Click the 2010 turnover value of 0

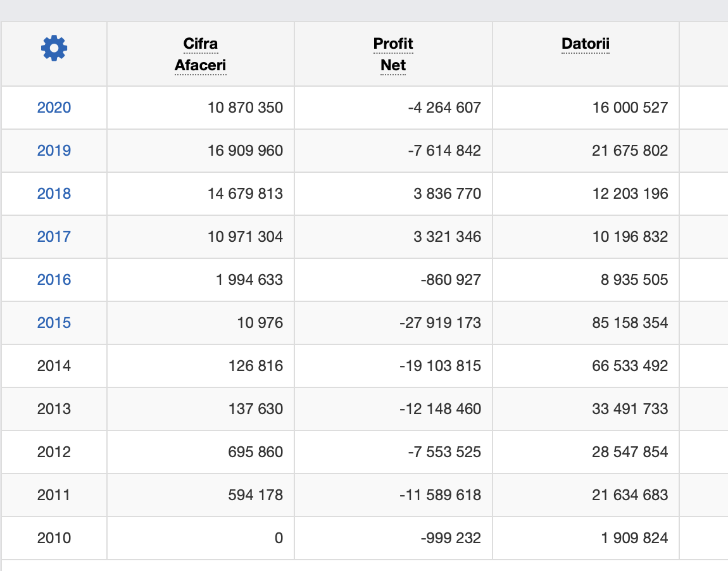[279, 538]
